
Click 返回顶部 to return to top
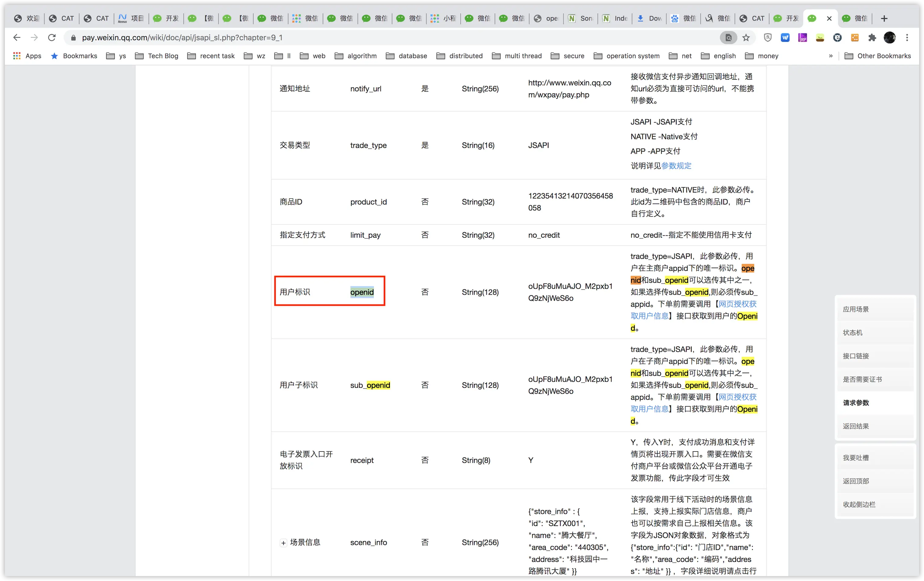tap(856, 481)
